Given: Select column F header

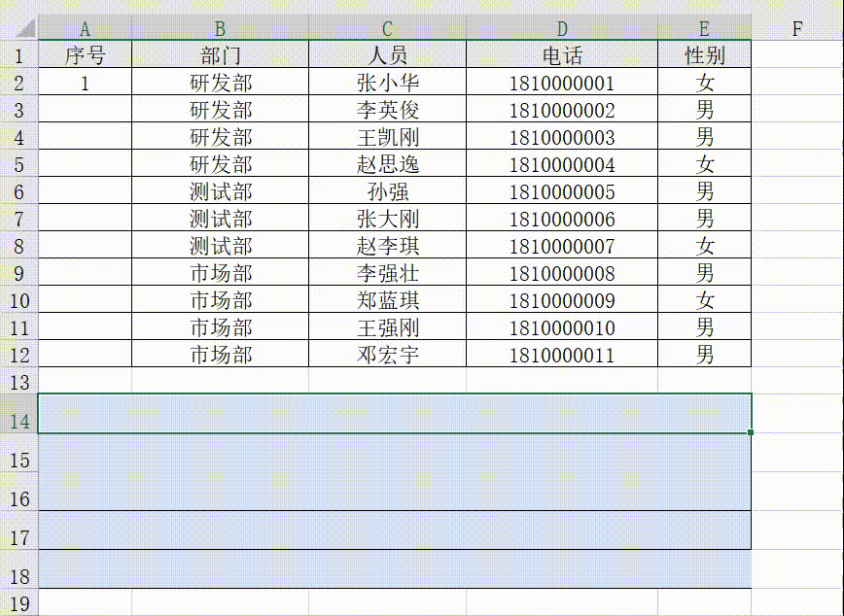Looking at the screenshot, I should 797,28.
